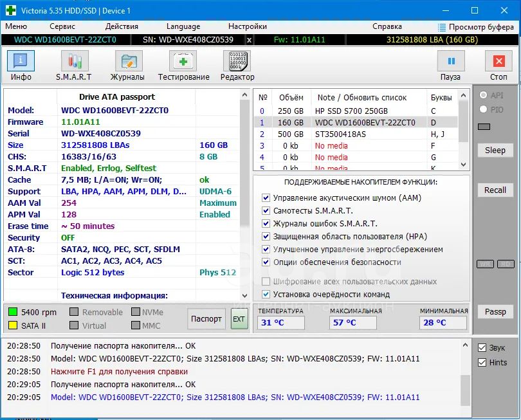The image size is (521, 420).
Task: Select HP SSD S700 250GB drive row
Action: (356, 111)
